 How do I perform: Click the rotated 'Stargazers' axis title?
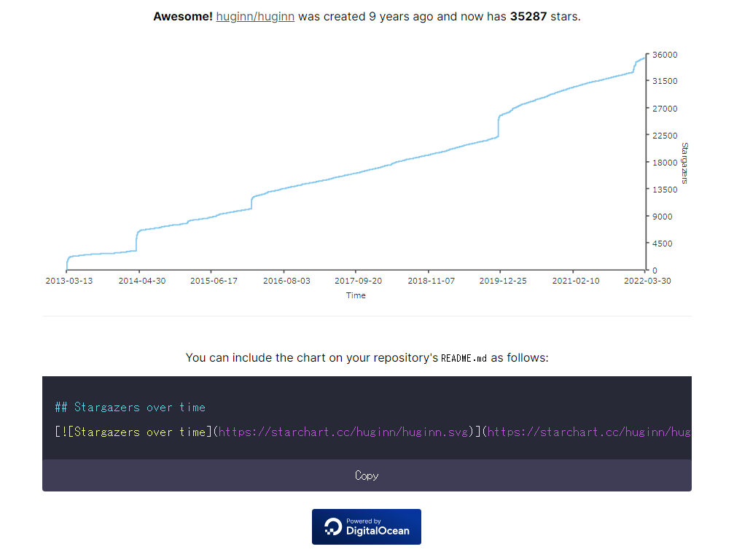pyautogui.click(x=684, y=163)
